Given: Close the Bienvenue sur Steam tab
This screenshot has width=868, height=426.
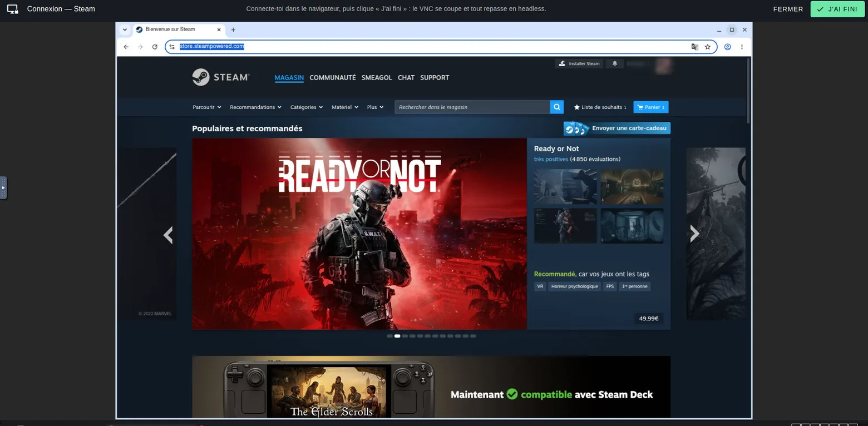Looking at the screenshot, I should pyautogui.click(x=219, y=29).
